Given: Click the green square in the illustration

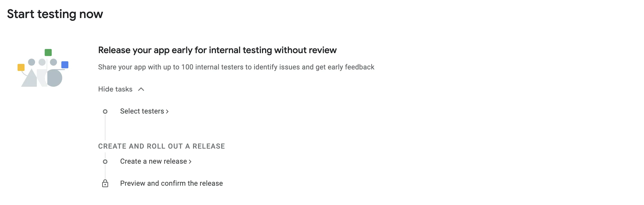Looking at the screenshot, I should click(48, 52).
